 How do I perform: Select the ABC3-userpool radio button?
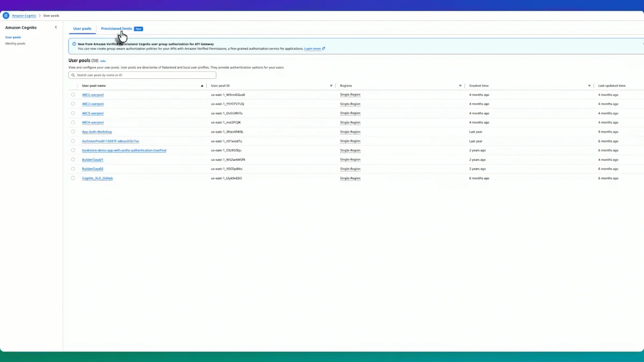pyautogui.click(x=73, y=113)
